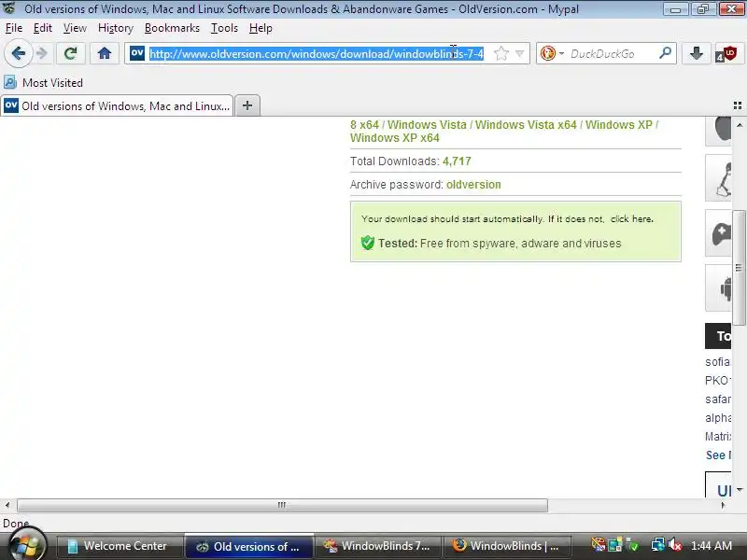The height and width of the screenshot is (560, 747).
Task: Show all tabs grid icon
Action: (x=737, y=105)
